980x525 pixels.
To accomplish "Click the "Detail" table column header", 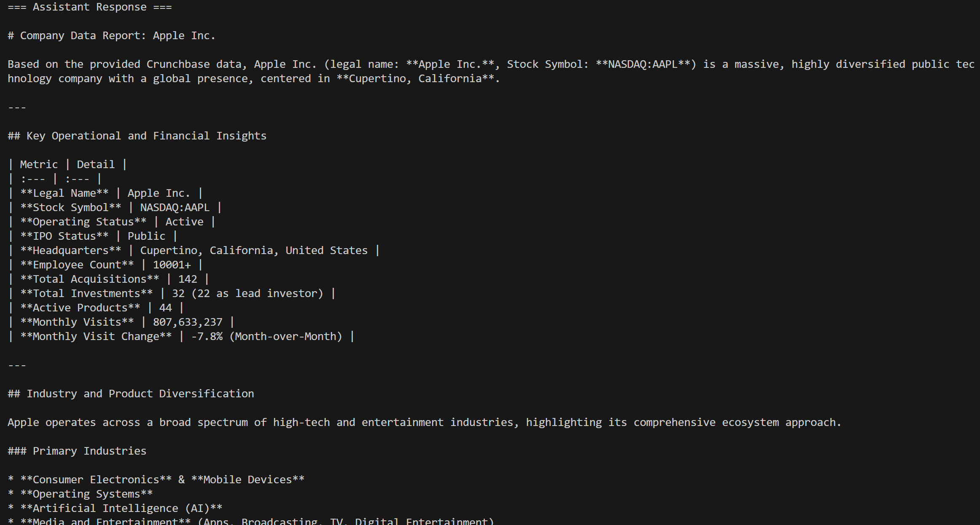I will point(96,165).
